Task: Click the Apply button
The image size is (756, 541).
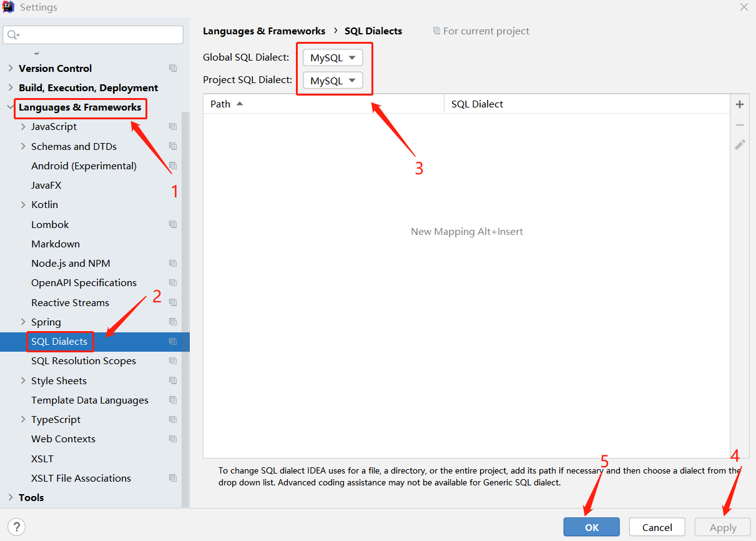Action: pos(723,527)
